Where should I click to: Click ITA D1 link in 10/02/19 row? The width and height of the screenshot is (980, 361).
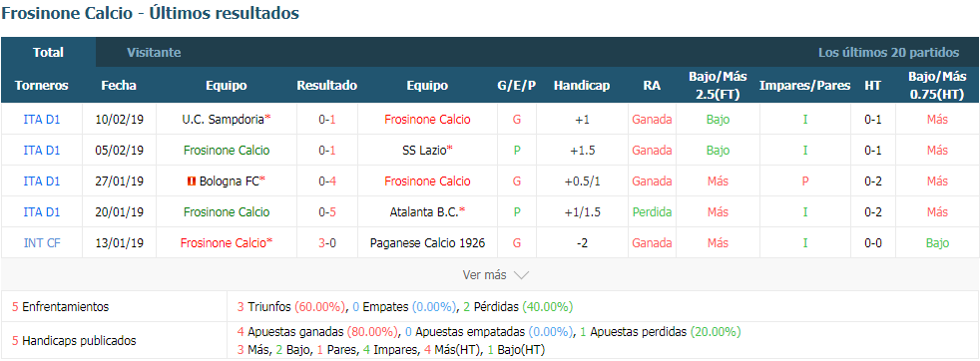42,119
